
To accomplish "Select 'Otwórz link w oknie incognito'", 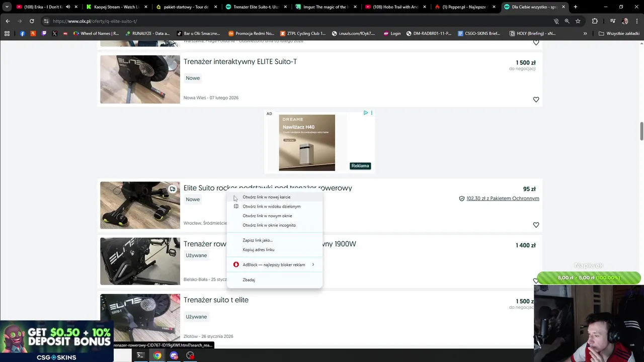I will pos(275,225).
